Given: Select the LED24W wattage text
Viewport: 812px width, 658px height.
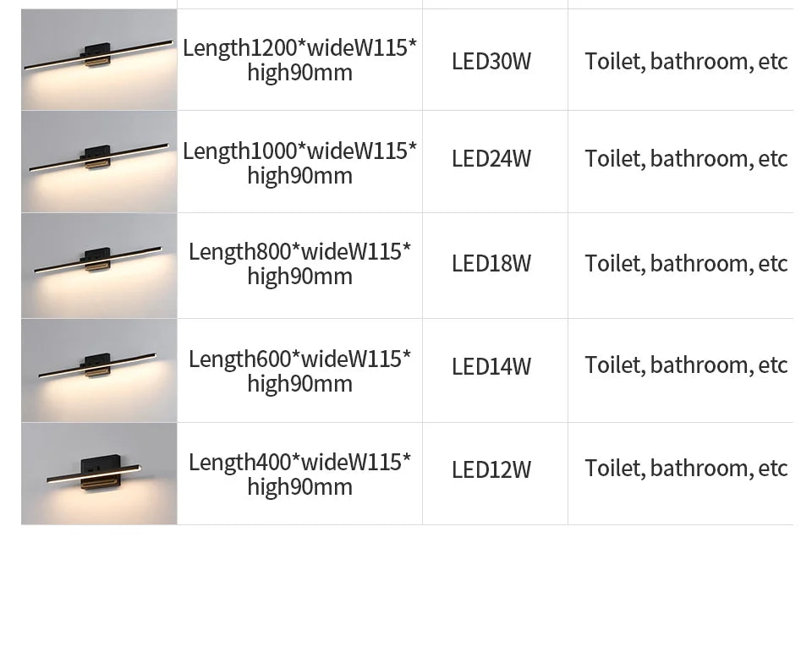Looking at the screenshot, I should (x=491, y=159).
